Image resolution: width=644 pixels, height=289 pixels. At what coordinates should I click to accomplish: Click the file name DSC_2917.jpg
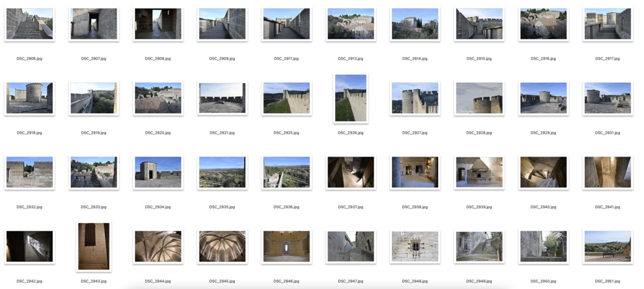(608, 58)
